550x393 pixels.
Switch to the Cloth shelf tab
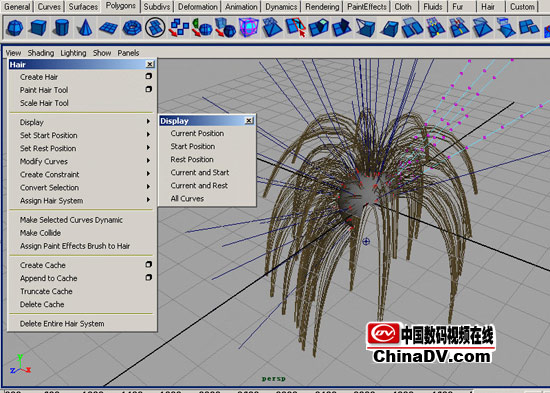point(403,7)
